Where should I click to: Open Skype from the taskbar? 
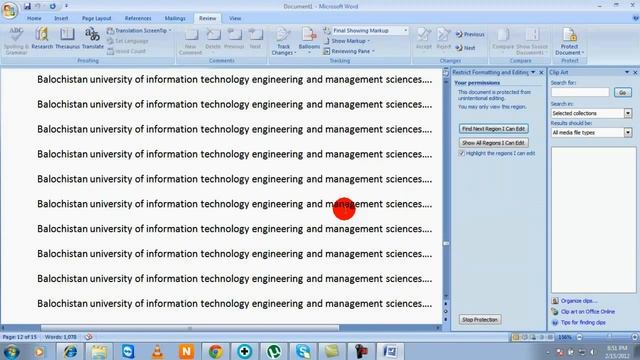(x=303, y=351)
